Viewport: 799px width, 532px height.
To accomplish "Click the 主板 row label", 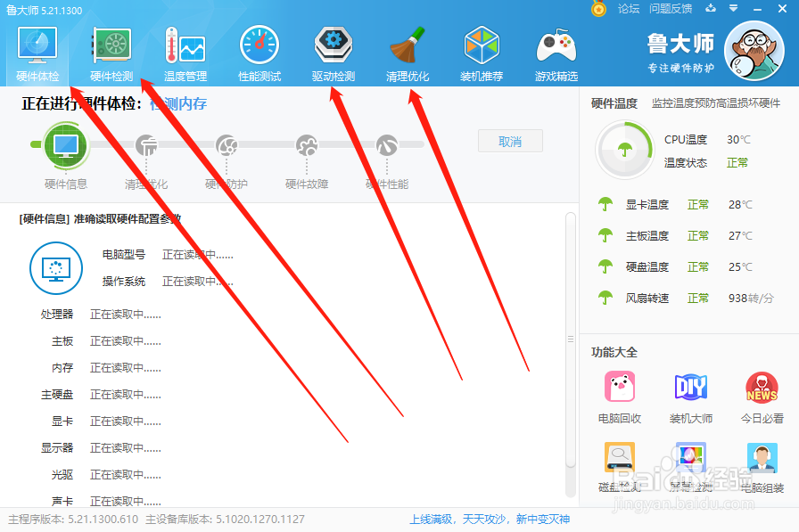I will click(62, 341).
